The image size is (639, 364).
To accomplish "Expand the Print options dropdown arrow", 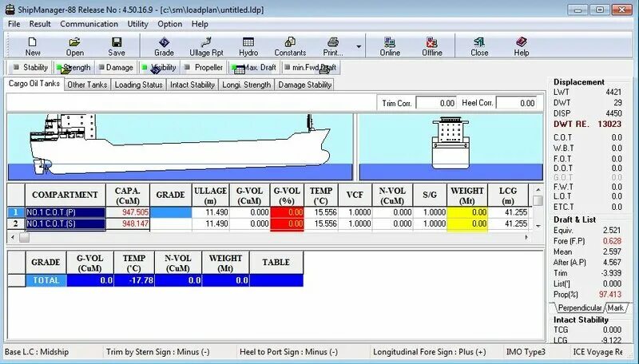I will pos(359,46).
